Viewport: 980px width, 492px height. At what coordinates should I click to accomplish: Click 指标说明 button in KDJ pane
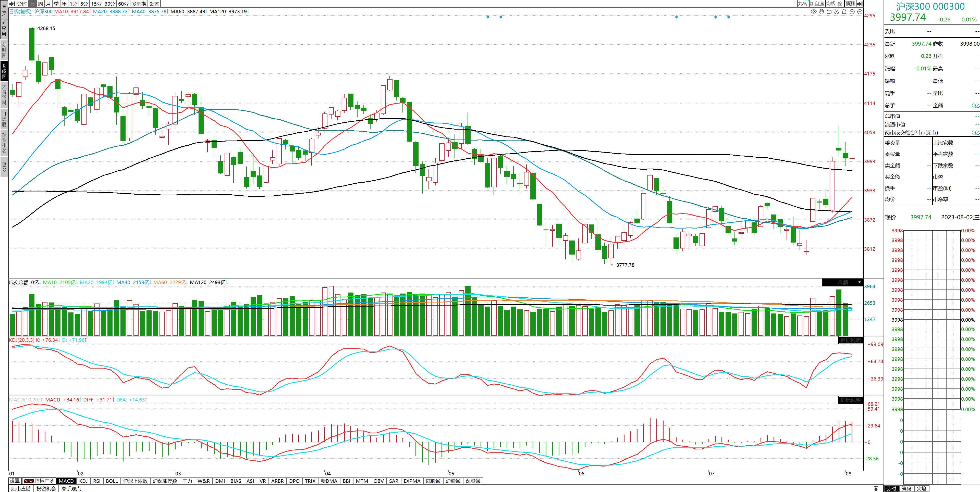tap(851, 340)
